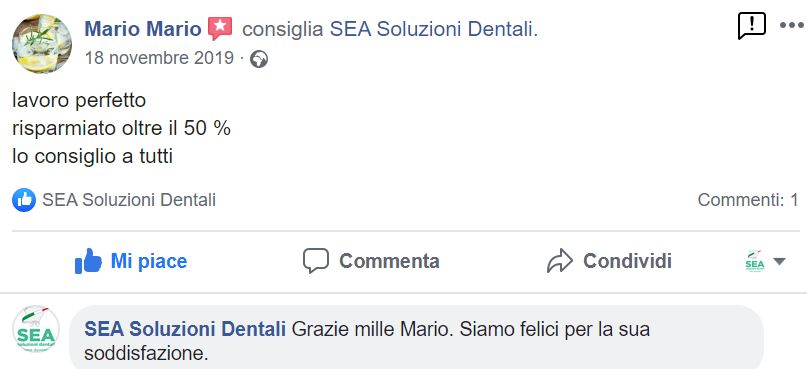Screen dimensions: 807x369
Task: Click the Mario Mario author name
Action: [143, 29]
